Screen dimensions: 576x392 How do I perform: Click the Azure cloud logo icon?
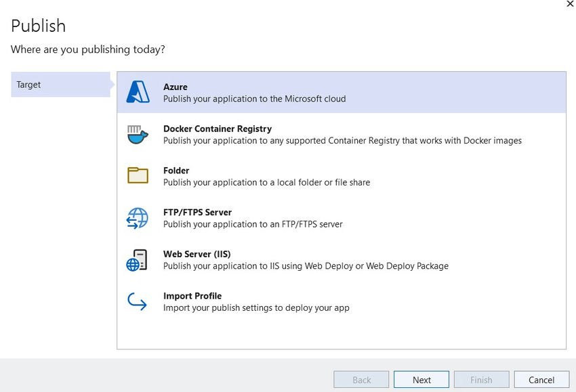pyautogui.click(x=138, y=92)
